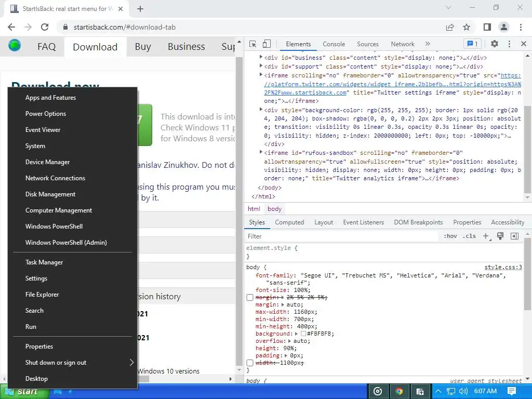
Task: Open the Computed styles tab
Action: (289, 222)
